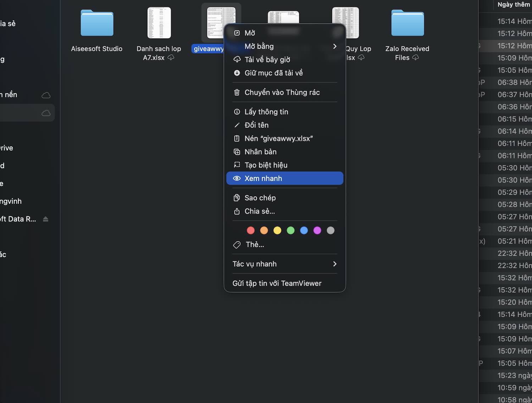Click the tag icon beside Thẻ...
Image resolution: width=532 pixels, height=403 pixels.
point(237,245)
